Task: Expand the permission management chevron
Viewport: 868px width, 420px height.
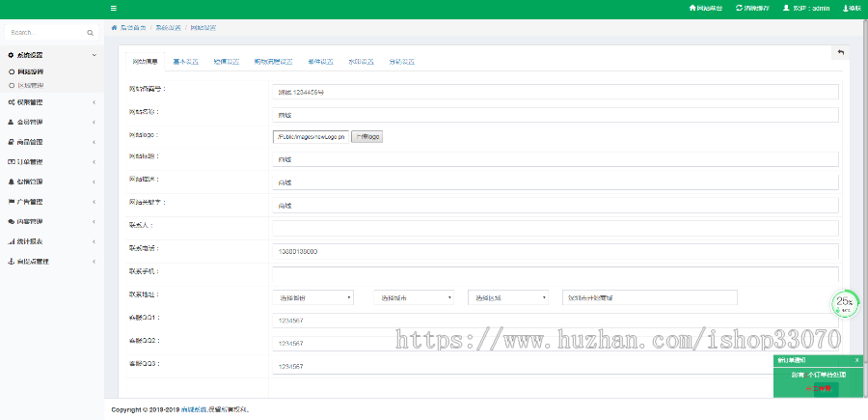Action: click(95, 102)
